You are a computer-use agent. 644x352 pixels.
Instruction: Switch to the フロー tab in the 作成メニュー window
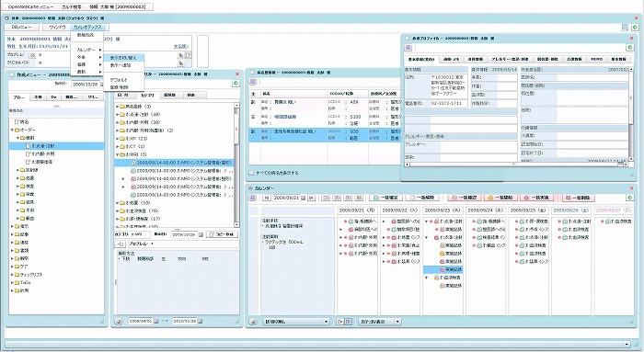(19, 97)
